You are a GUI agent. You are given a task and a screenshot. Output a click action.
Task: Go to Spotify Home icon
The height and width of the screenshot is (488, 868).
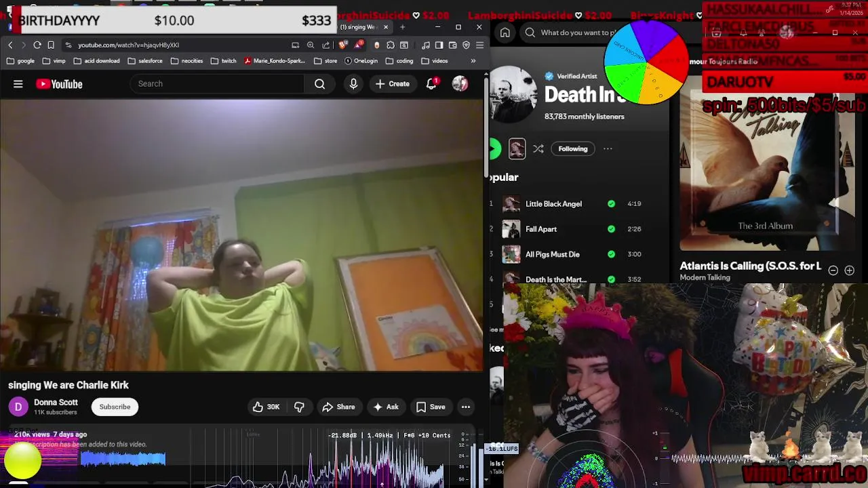505,33
